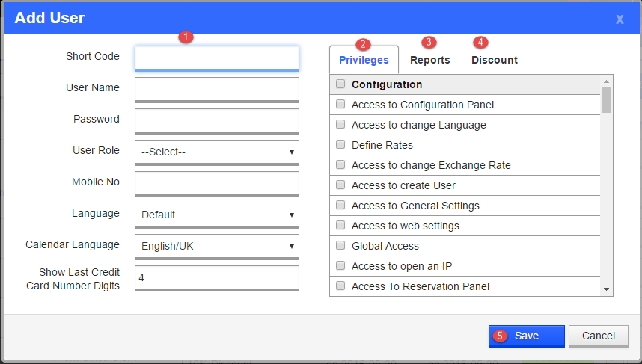
Task: Switch to the Reports tab
Action: [430, 60]
